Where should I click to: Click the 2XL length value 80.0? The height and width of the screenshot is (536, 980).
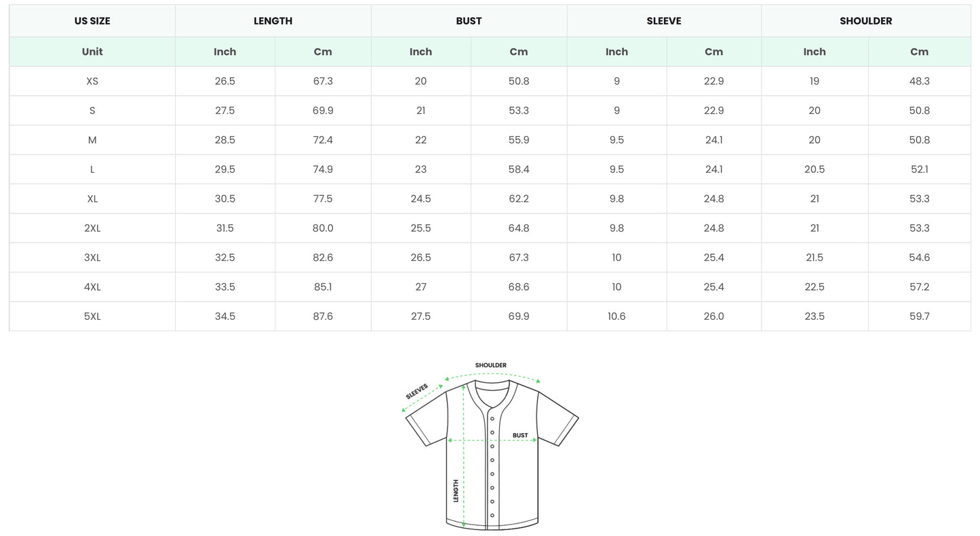pyautogui.click(x=323, y=228)
